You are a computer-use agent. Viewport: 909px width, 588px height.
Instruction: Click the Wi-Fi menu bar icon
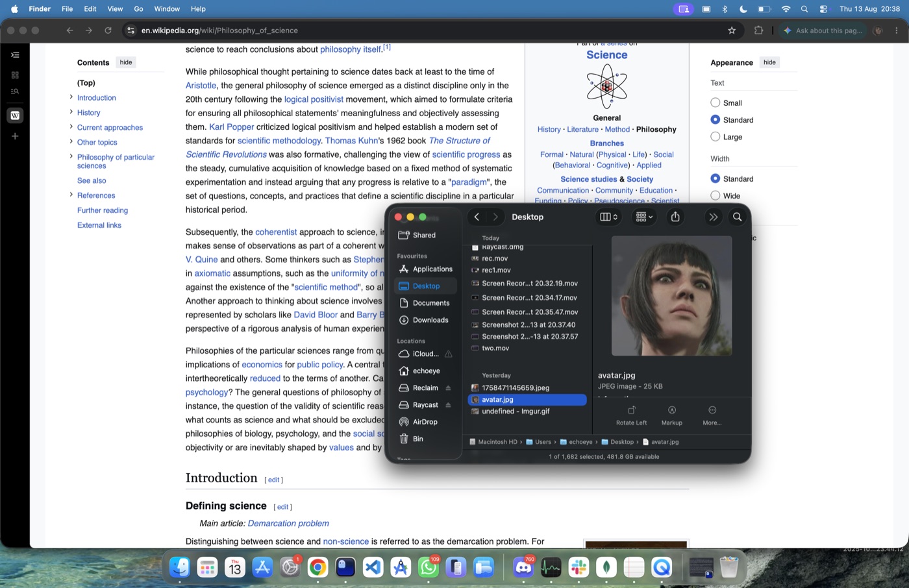[x=786, y=9]
